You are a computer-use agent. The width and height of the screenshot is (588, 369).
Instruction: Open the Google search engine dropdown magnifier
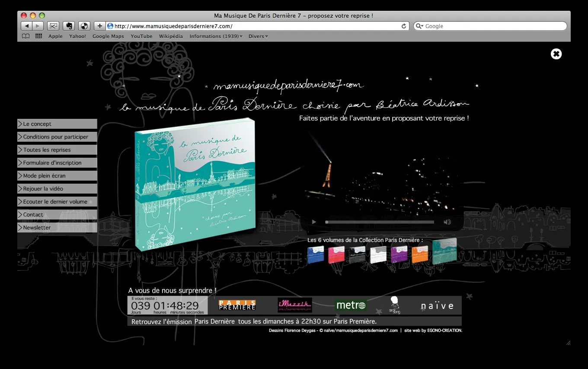click(x=419, y=26)
